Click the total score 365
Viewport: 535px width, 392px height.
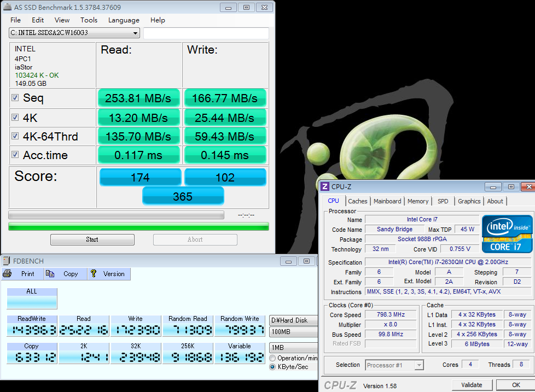tap(183, 196)
